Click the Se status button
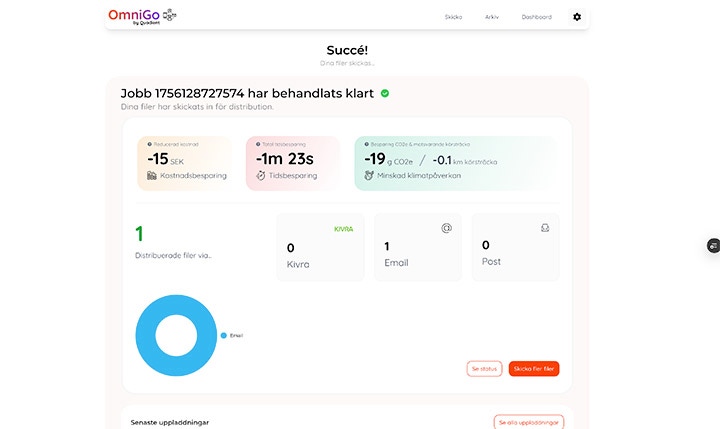This screenshot has width=720, height=429. [484, 368]
